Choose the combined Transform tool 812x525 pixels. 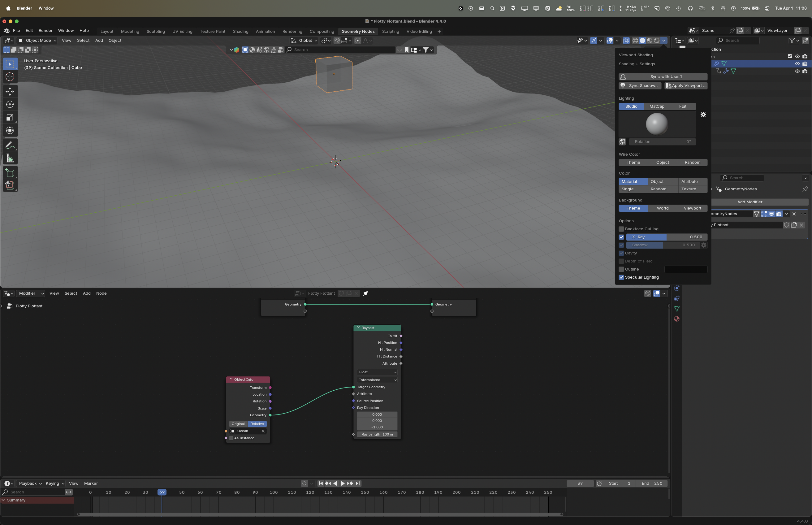click(10, 131)
